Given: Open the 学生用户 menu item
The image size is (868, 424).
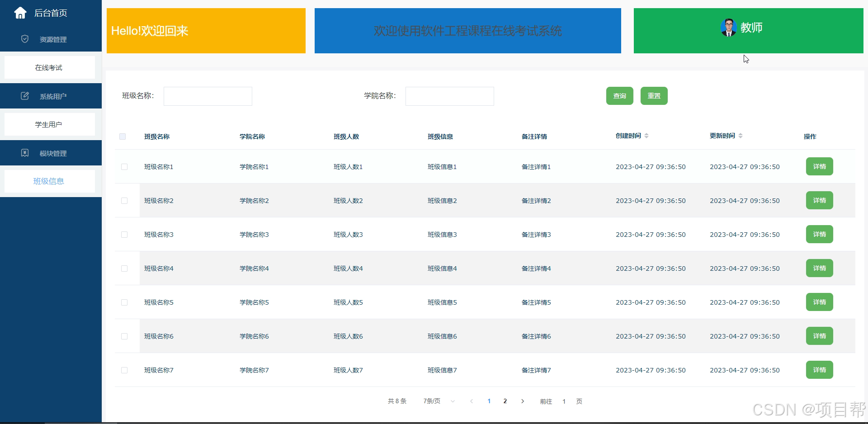Looking at the screenshot, I should tap(50, 124).
